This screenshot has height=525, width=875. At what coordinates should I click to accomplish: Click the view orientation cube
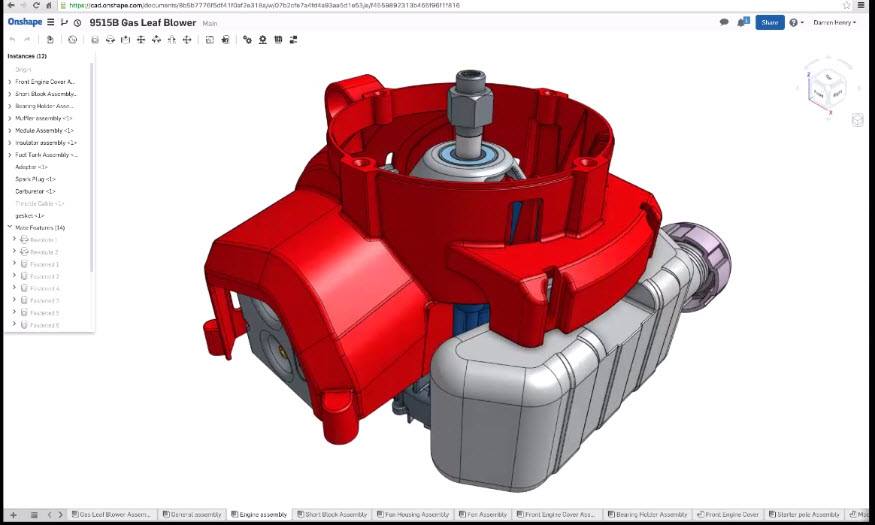828,88
